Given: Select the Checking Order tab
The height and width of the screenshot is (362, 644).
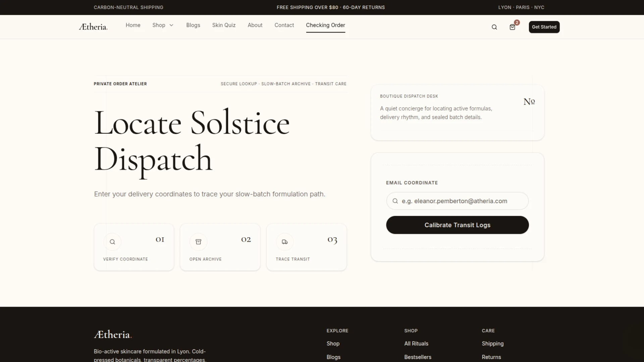Looking at the screenshot, I should coord(325,25).
